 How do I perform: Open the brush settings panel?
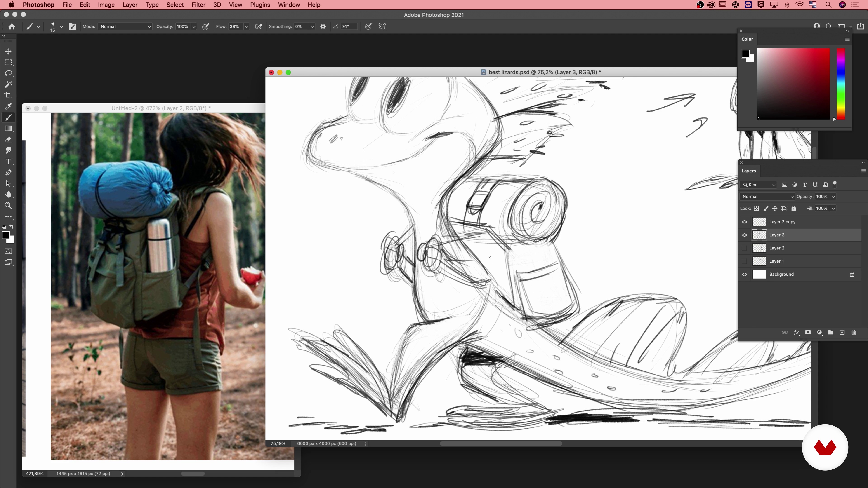coord(72,26)
